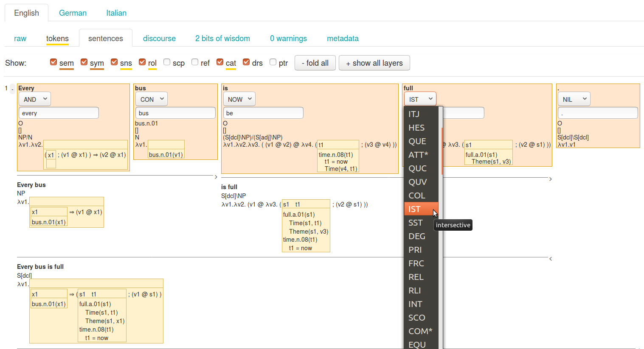Click the right arrow ending the 'is full' derivation line
The width and height of the screenshot is (644, 349).
click(x=551, y=179)
